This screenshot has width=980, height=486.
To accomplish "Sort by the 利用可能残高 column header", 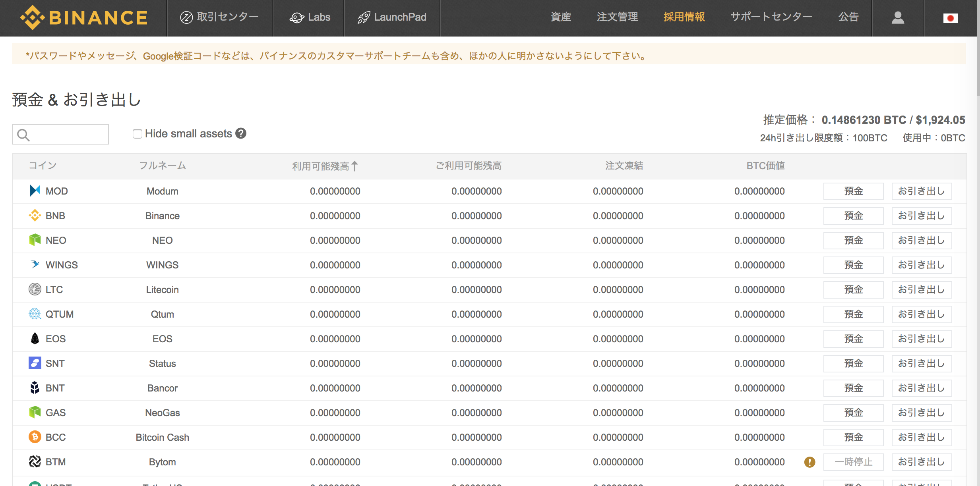I will click(325, 166).
